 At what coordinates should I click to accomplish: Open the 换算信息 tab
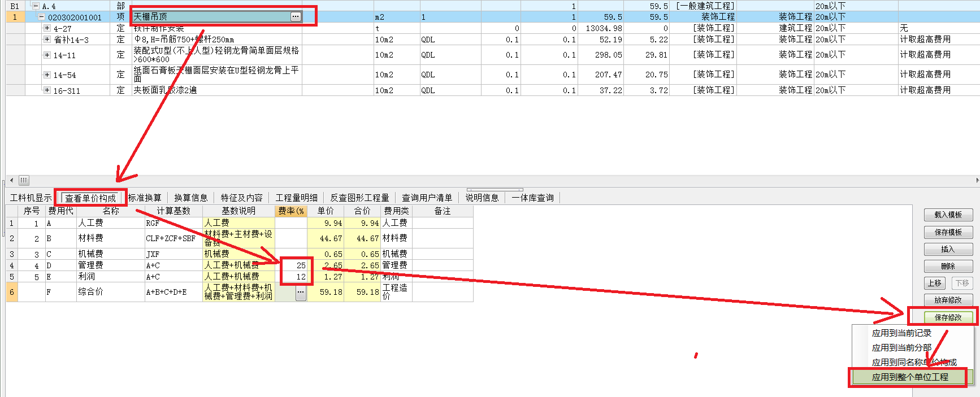(190, 198)
